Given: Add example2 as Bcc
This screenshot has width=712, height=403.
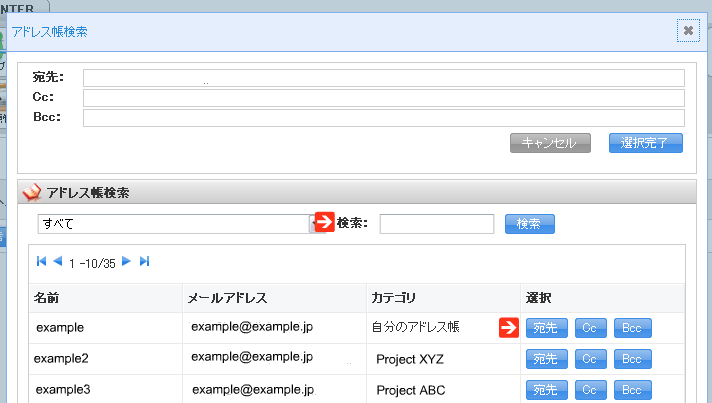Looking at the screenshot, I should pos(633,359).
